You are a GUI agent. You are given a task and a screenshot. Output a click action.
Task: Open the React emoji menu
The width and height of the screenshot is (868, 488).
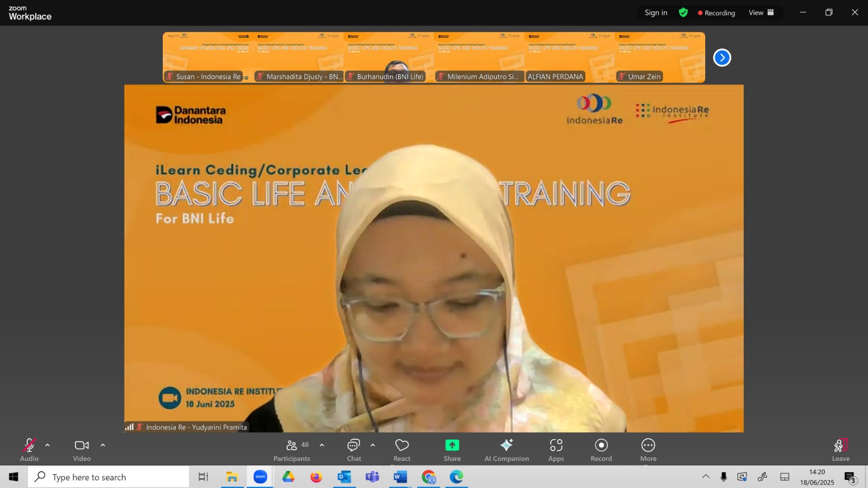click(402, 450)
